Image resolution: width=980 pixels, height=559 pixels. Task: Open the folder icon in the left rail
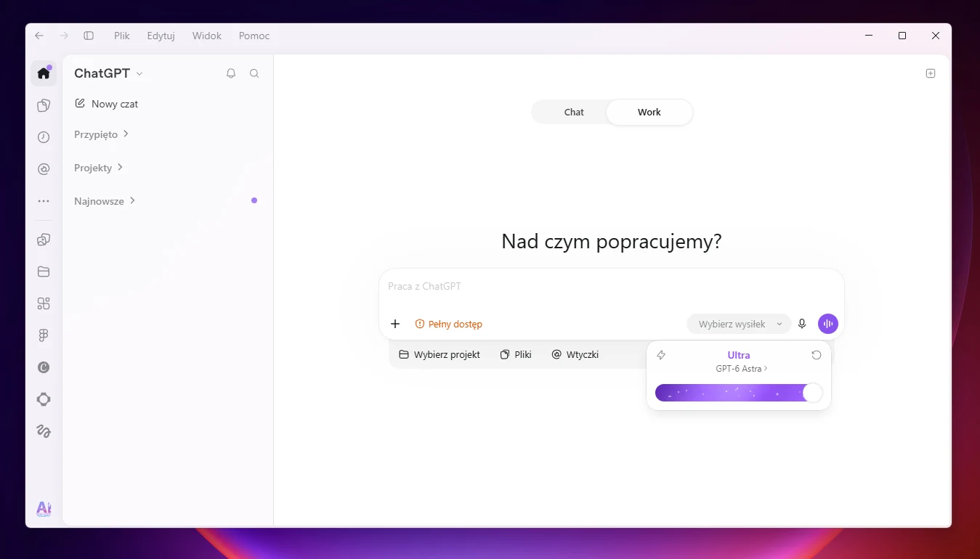click(x=44, y=272)
